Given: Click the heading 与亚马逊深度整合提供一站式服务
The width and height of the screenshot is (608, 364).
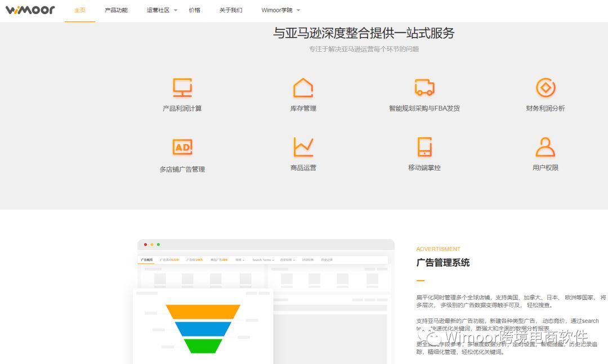Looking at the screenshot, I should [x=364, y=33].
